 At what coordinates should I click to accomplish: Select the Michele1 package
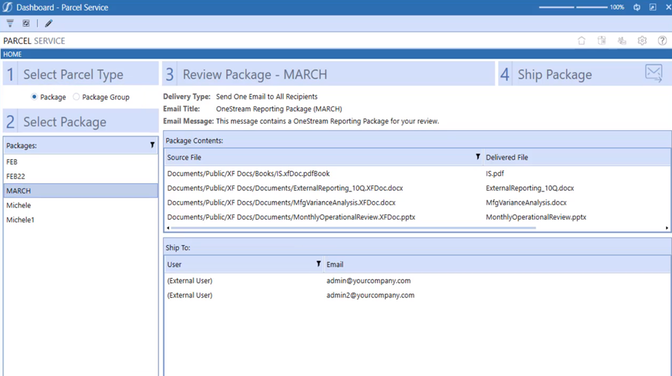[81, 220]
